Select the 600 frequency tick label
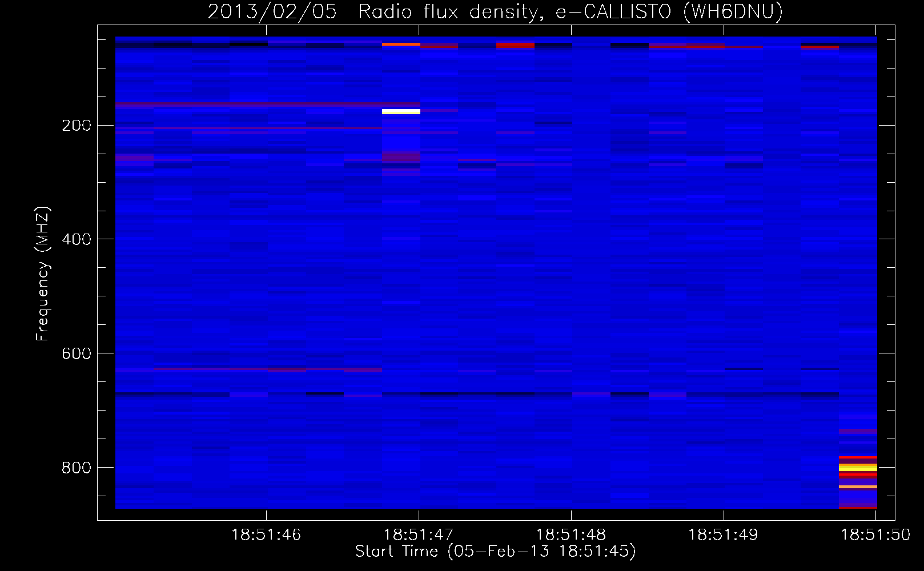 tap(77, 354)
